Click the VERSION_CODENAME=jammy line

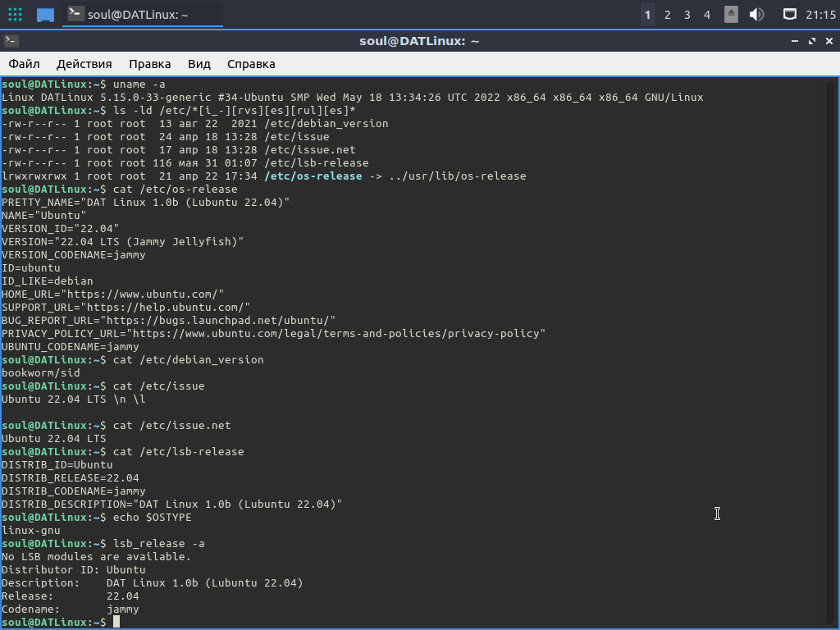(x=73, y=255)
